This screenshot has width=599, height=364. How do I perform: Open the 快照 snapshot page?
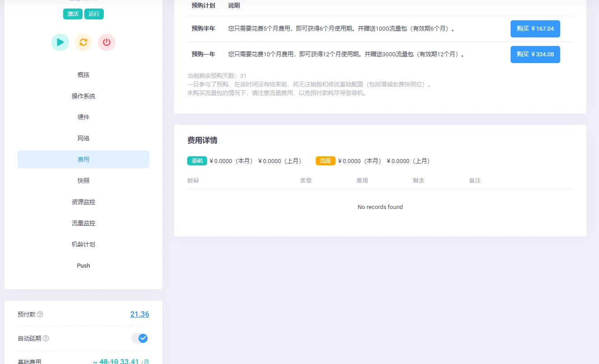[x=83, y=181]
